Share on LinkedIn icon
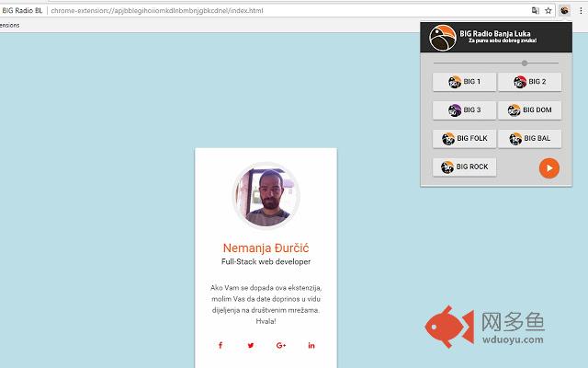 311,345
